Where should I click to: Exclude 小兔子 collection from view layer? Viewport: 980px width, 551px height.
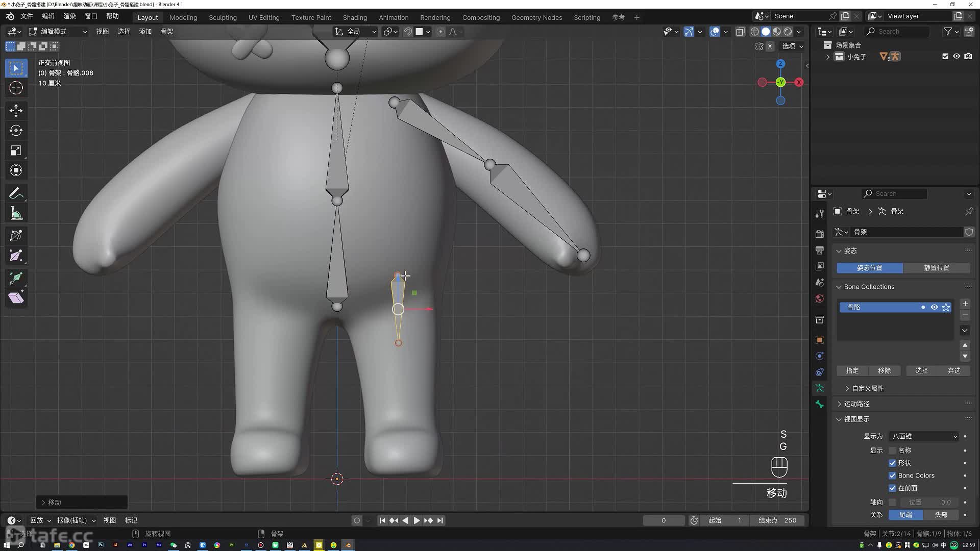945,57
